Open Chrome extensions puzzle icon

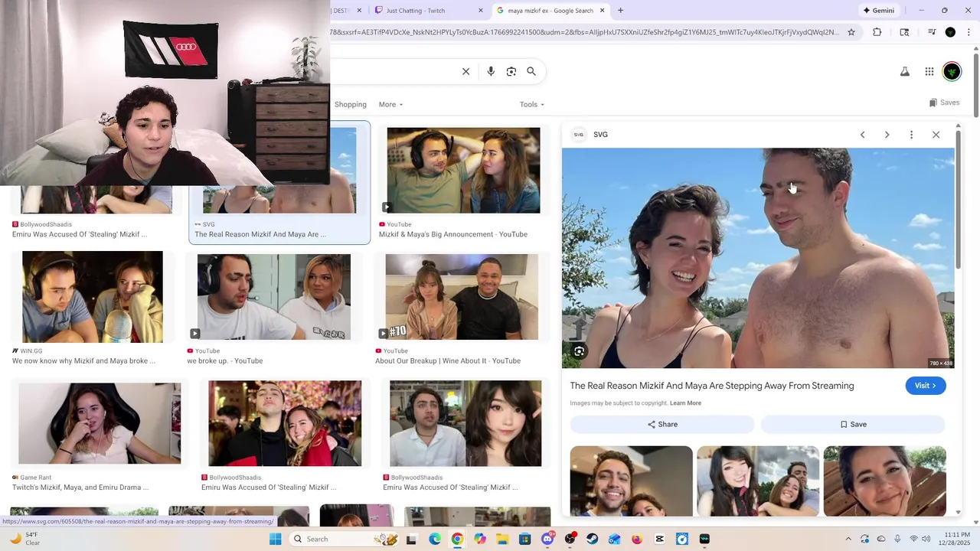pyautogui.click(x=877, y=32)
